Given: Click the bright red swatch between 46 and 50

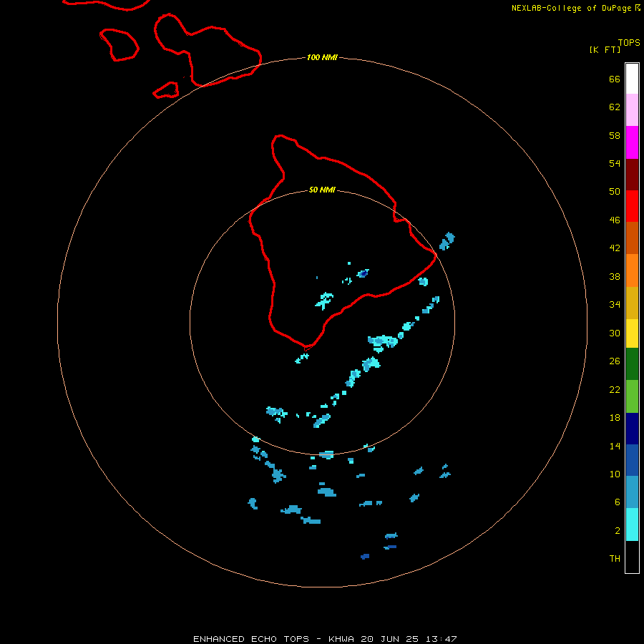Looking at the screenshot, I should (x=632, y=206).
